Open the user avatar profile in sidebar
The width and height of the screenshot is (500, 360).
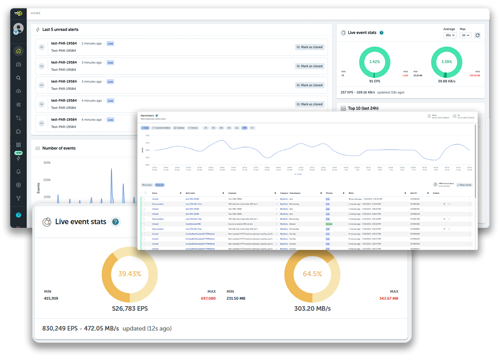tap(18, 28)
